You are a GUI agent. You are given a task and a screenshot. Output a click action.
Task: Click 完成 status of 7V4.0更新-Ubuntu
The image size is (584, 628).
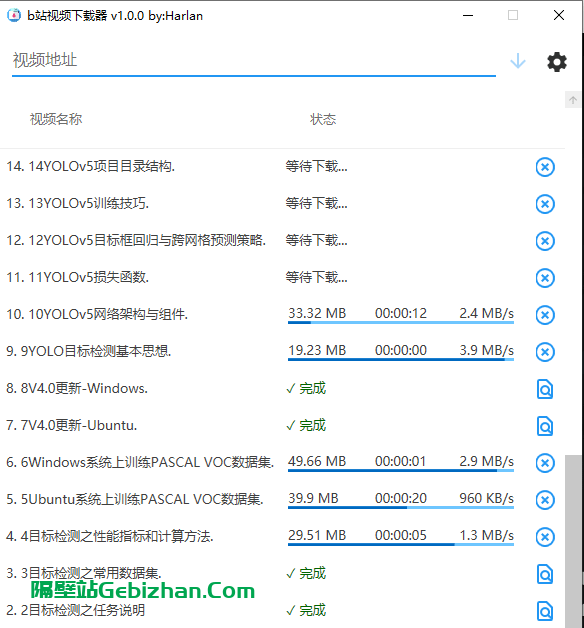coord(306,425)
